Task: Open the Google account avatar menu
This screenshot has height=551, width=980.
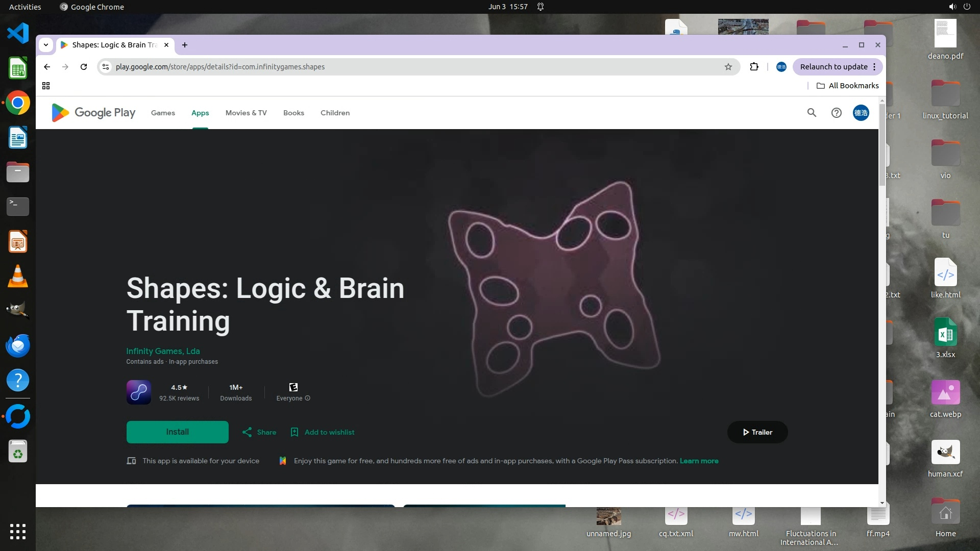Action: tap(861, 113)
